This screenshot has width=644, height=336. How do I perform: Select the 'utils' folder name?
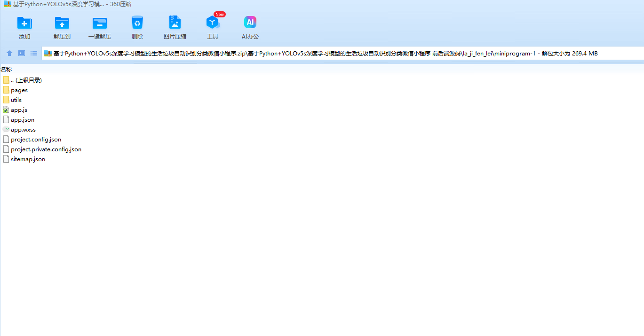tap(16, 100)
